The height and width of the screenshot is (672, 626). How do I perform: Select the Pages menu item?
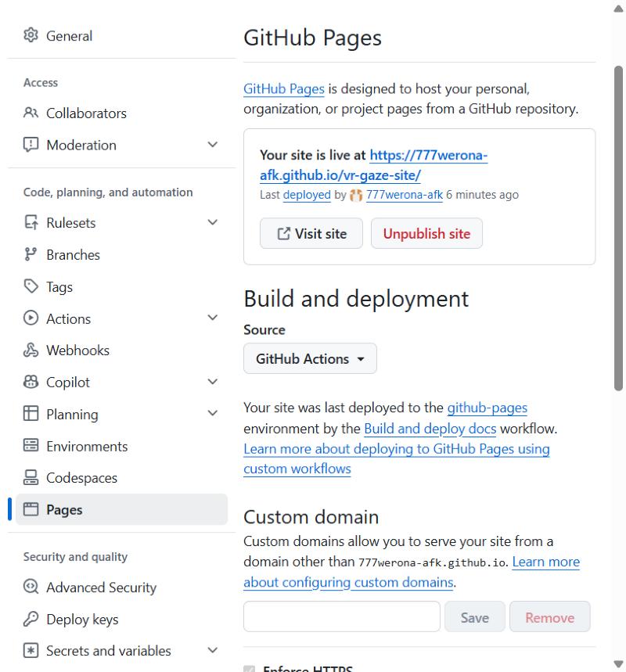121,509
